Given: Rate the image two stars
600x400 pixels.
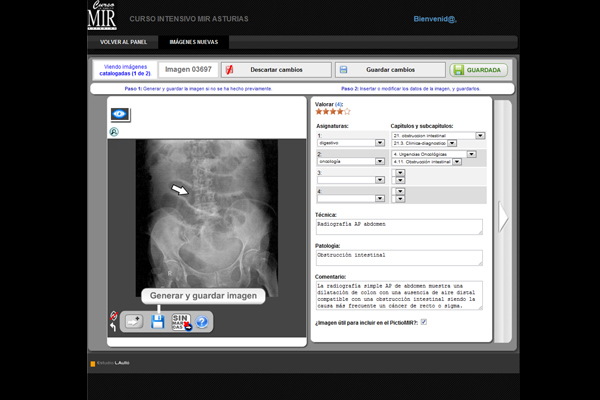Looking at the screenshot, I should click(x=326, y=112).
